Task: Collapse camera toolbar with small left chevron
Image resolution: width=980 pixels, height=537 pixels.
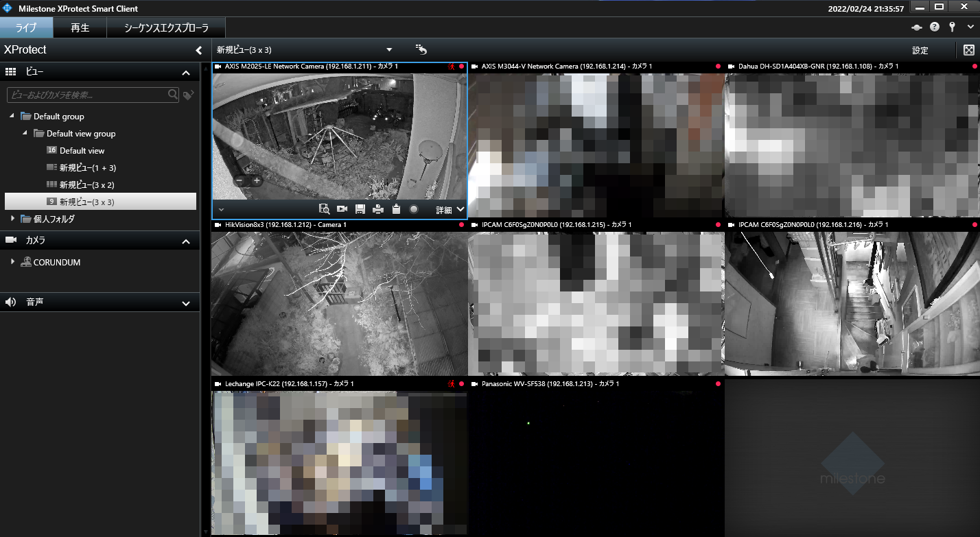Action: click(221, 209)
